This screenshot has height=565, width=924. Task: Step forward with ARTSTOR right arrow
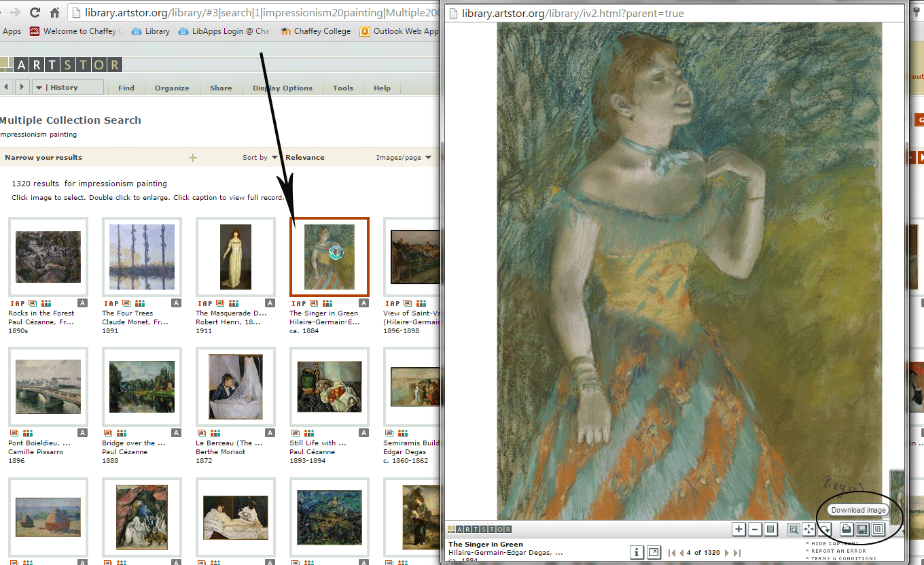tap(22, 87)
